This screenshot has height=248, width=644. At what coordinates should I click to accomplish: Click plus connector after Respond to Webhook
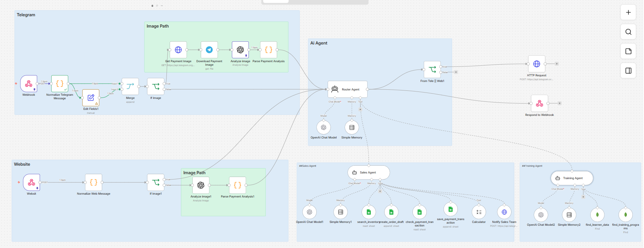tap(560, 104)
